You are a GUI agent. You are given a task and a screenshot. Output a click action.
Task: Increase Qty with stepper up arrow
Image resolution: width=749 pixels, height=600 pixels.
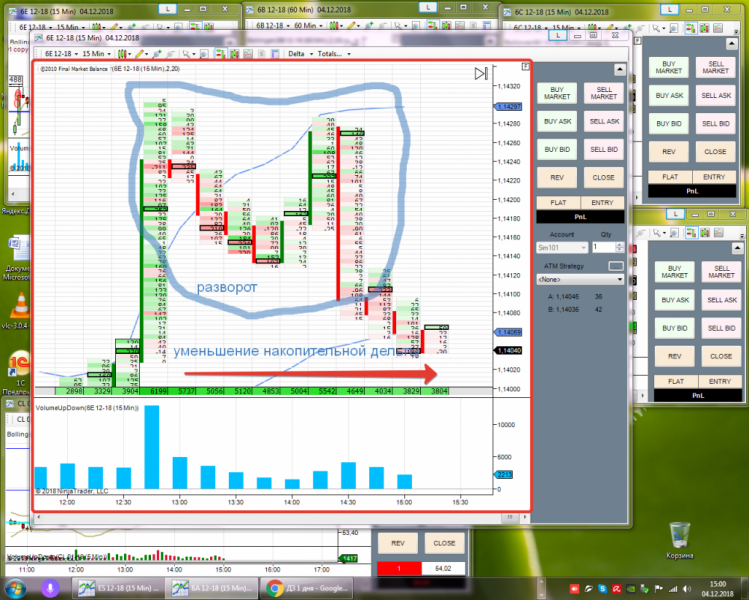coord(620,245)
